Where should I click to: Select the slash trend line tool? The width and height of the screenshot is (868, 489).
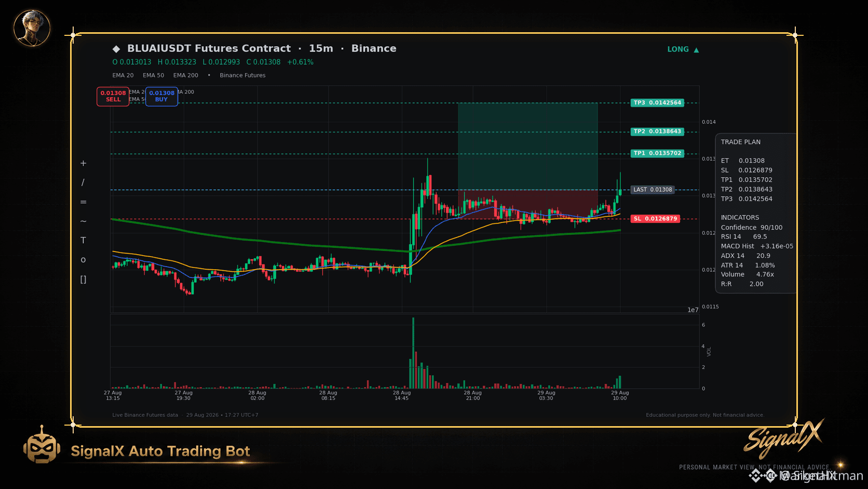tap(83, 182)
